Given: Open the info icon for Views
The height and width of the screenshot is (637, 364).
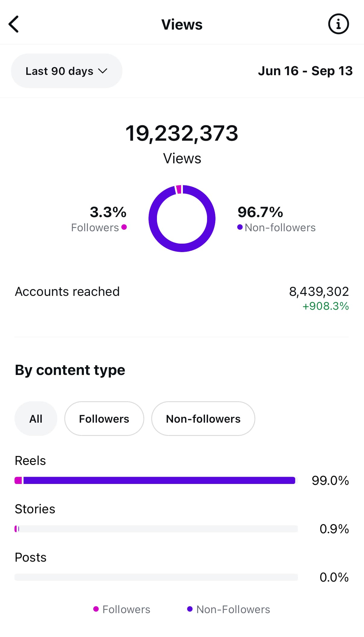Looking at the screenshot, I should [338, 24].
